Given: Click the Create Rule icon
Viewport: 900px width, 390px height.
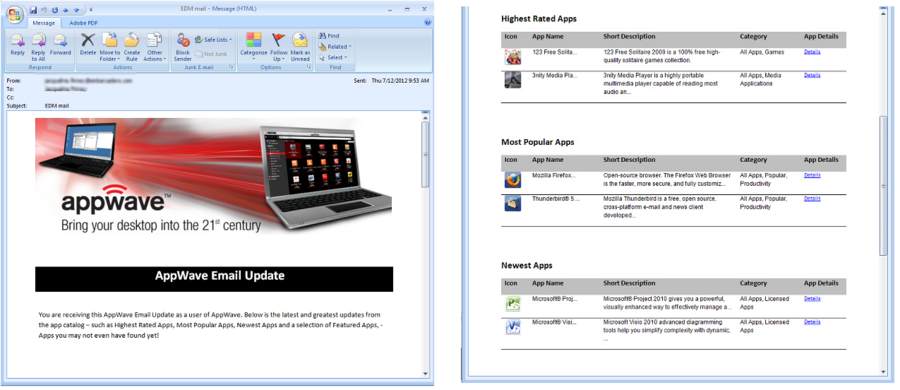Looking at the screenshot, I should (x=131, y=47).
